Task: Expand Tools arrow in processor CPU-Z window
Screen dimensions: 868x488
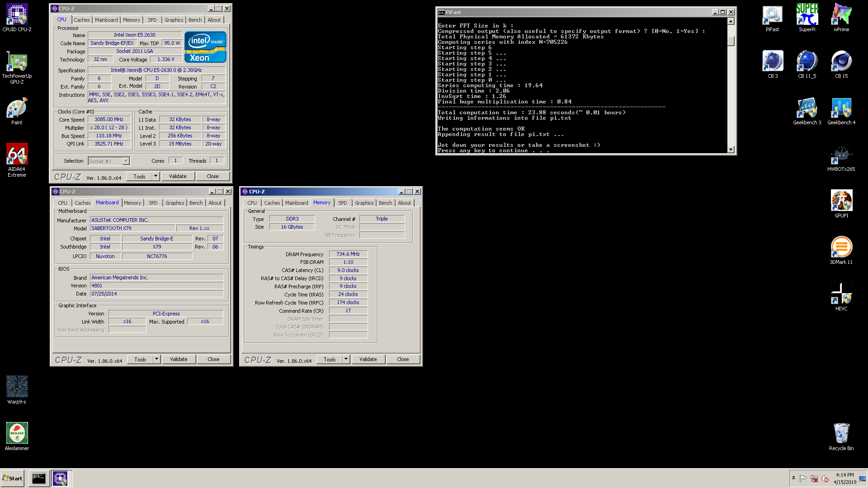Action: click(x=156, y=176)
